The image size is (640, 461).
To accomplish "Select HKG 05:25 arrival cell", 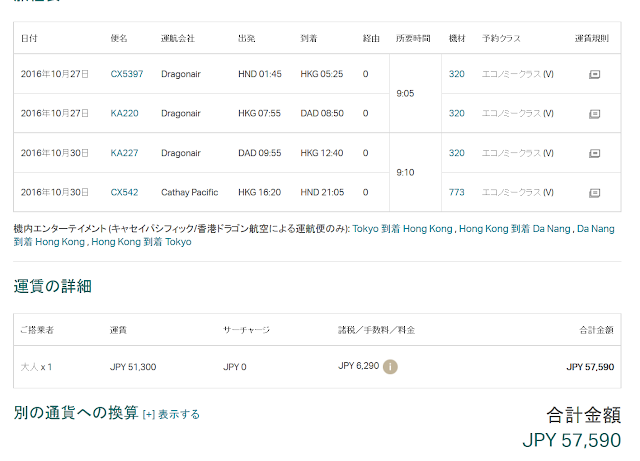I will pos(322,74).
